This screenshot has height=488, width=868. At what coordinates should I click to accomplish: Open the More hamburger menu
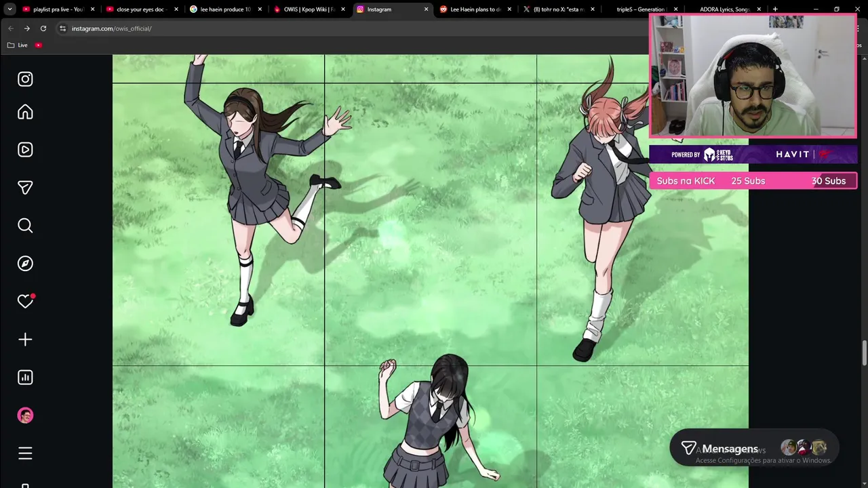pos(25,453)
